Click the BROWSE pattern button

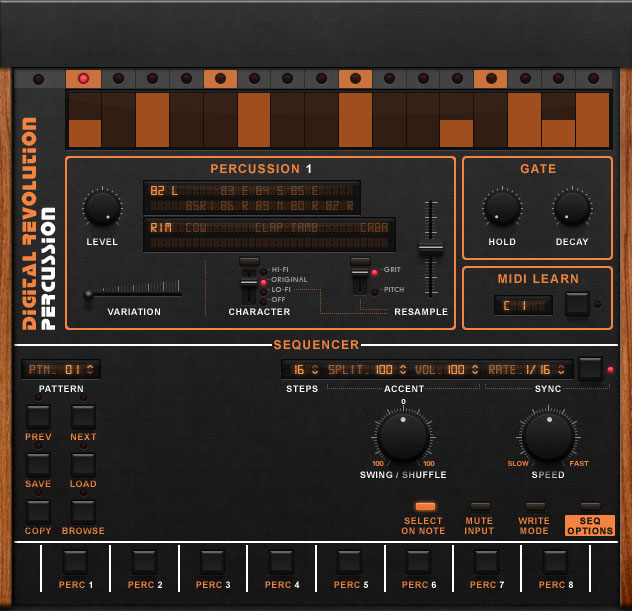click(x=83, y=512)
